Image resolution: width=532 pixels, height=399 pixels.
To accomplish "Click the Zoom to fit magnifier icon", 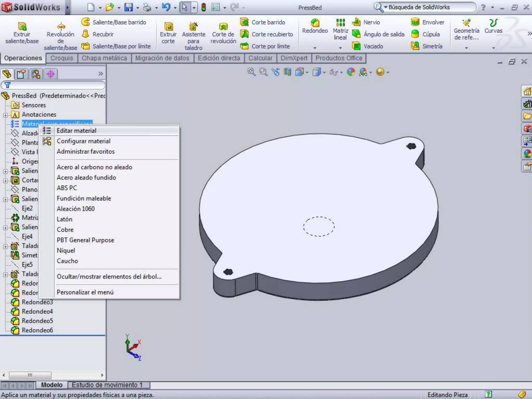I will 251,72.
